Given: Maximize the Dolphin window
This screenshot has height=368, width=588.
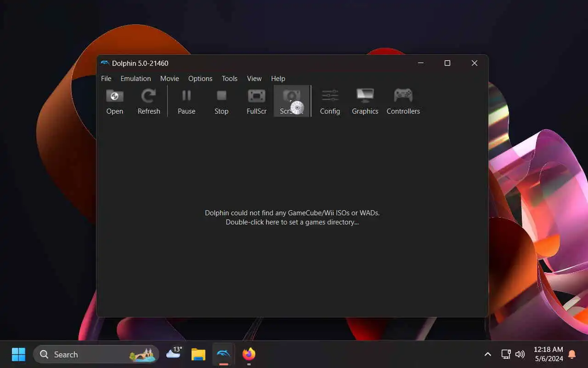Looking at the screenshot, I should pyautogui.click(x=447, y=63).
